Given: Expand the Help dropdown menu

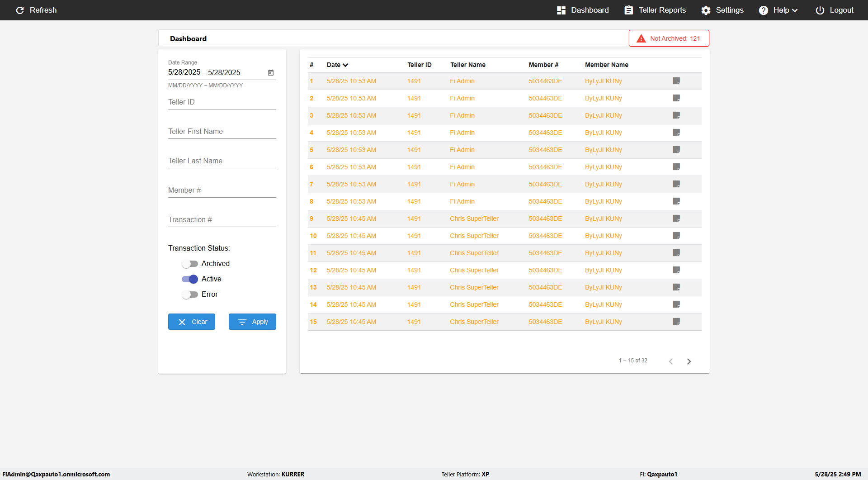Looking at the screenshot, I should point(778,10).
